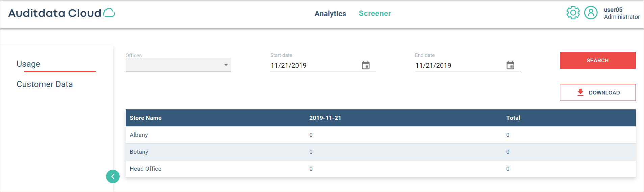
Task: Open the user05 Administrator account menu
Action: (x=622, y=13)
